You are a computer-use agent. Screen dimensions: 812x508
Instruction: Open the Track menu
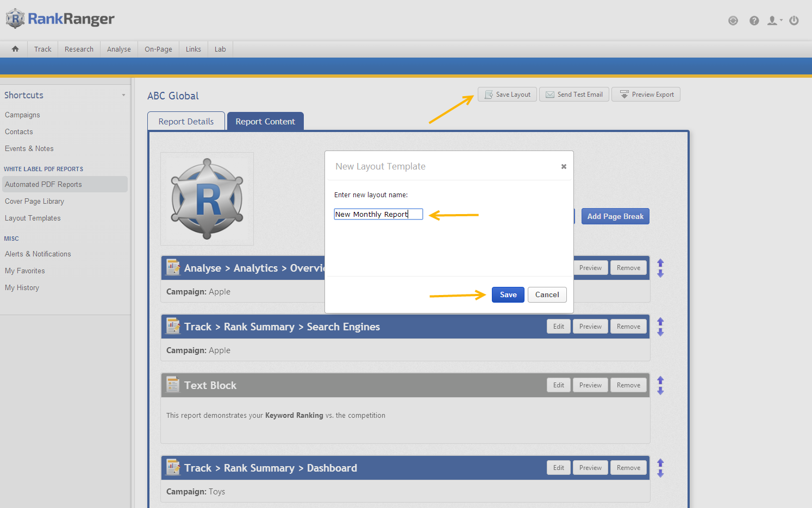(x=42, y=49)
